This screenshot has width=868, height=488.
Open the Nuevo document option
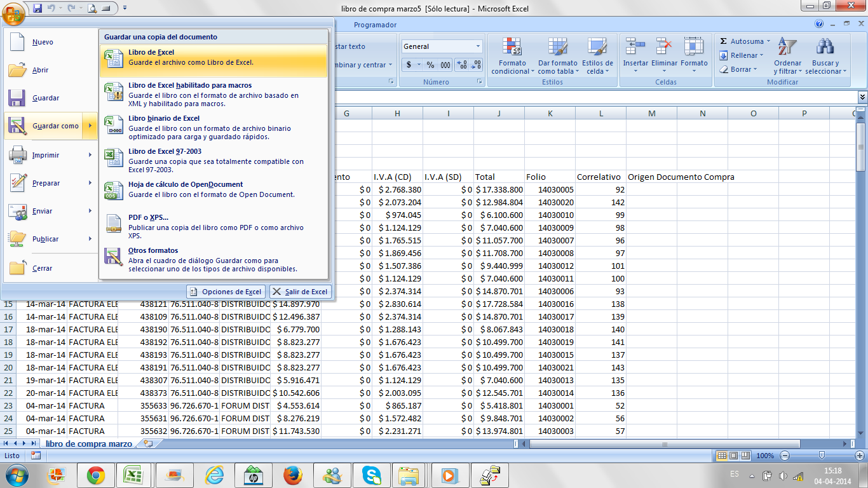[51, 42]
